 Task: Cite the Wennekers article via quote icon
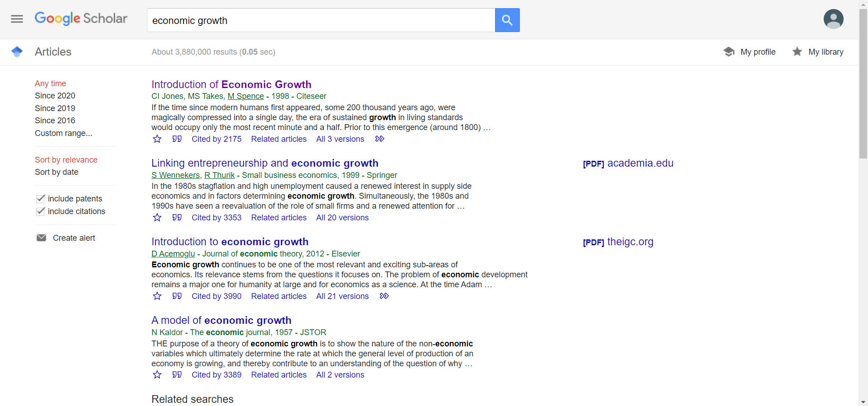pyautogui.click(x=177, y=218)
